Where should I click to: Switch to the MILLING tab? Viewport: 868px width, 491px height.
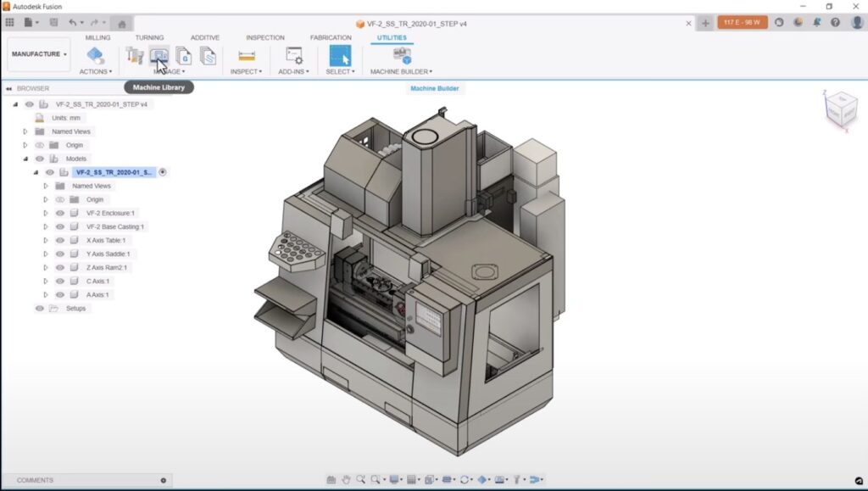[97, 38]
